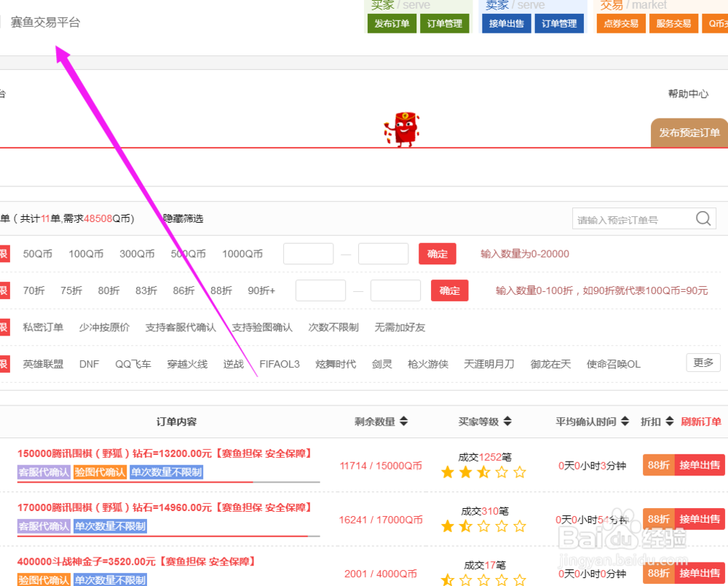Image resolution: width=728 pixels, height=586 pixels.
Task: Select 无需加好友 filter option
Action: click(x=400, y=328)
